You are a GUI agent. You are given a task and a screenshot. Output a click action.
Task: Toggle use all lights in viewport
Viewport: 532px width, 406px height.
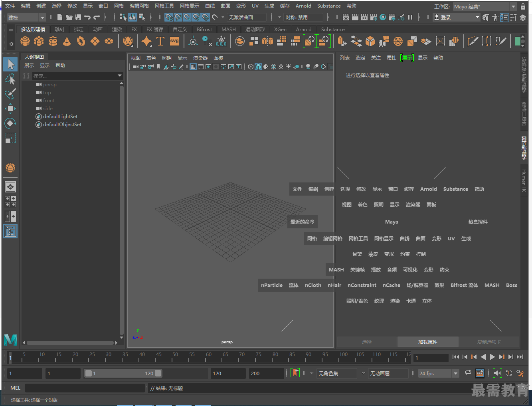[289, 67]
